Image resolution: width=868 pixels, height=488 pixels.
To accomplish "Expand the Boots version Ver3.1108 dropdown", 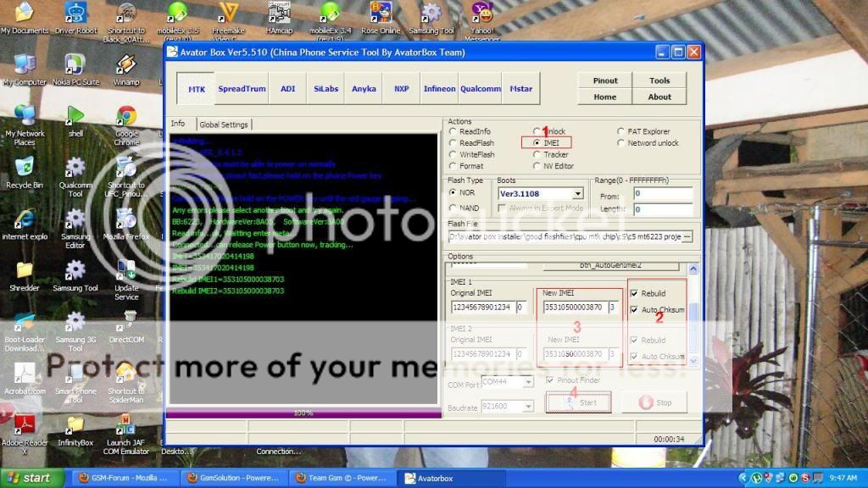I will tap(578, 193).
